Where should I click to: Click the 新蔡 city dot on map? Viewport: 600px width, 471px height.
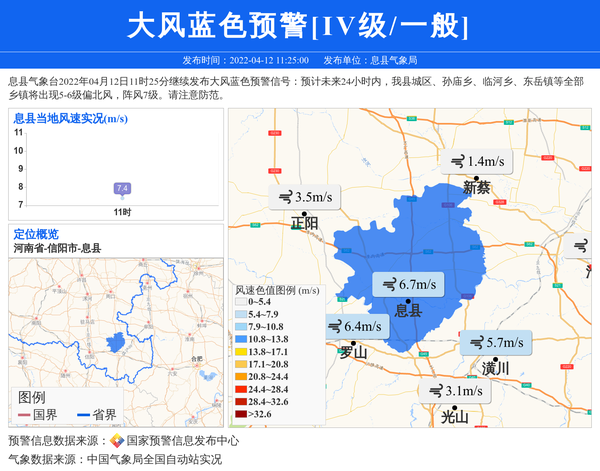coord(476,178)
